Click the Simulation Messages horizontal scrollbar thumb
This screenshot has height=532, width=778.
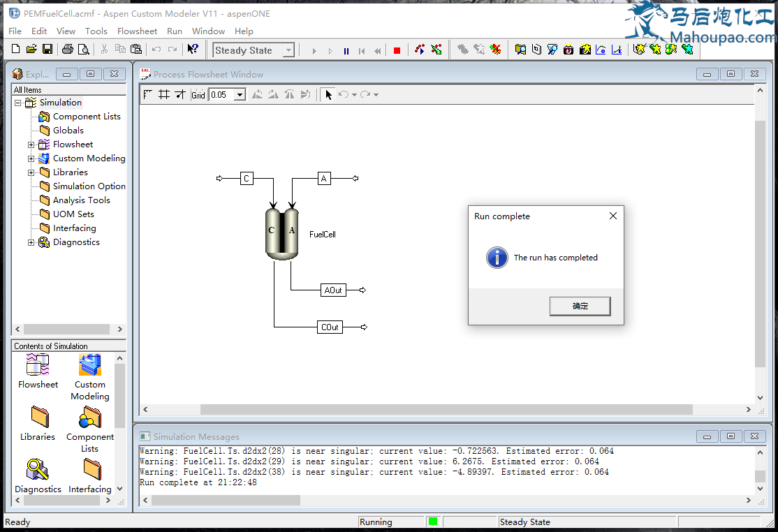point(226,501)
